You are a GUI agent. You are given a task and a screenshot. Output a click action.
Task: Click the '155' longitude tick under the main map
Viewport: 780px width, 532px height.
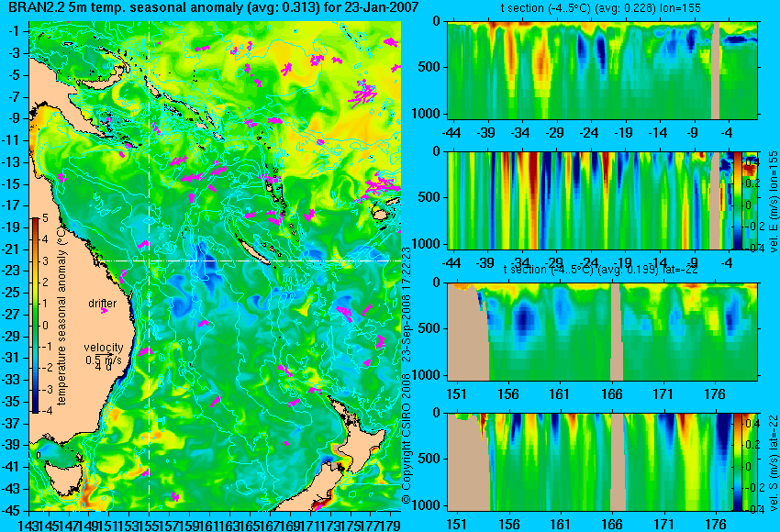coord(150,525)
